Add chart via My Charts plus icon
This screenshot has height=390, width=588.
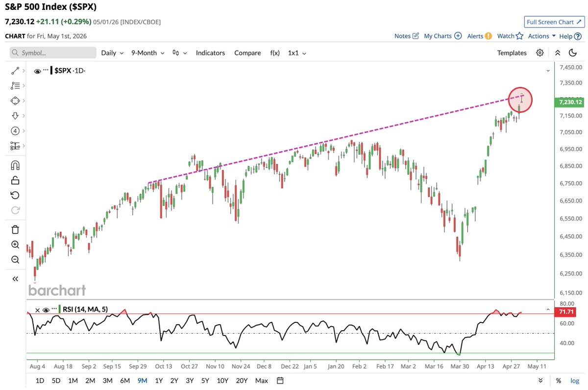coord(458,36)
